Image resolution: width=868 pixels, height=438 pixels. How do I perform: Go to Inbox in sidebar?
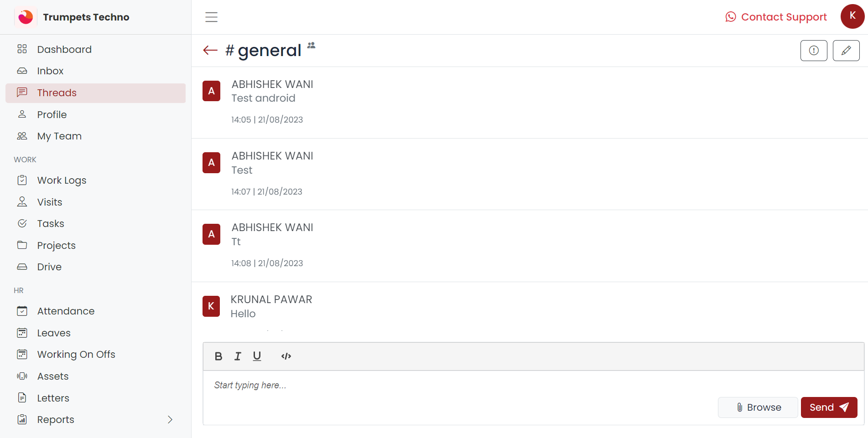point(50,71)
